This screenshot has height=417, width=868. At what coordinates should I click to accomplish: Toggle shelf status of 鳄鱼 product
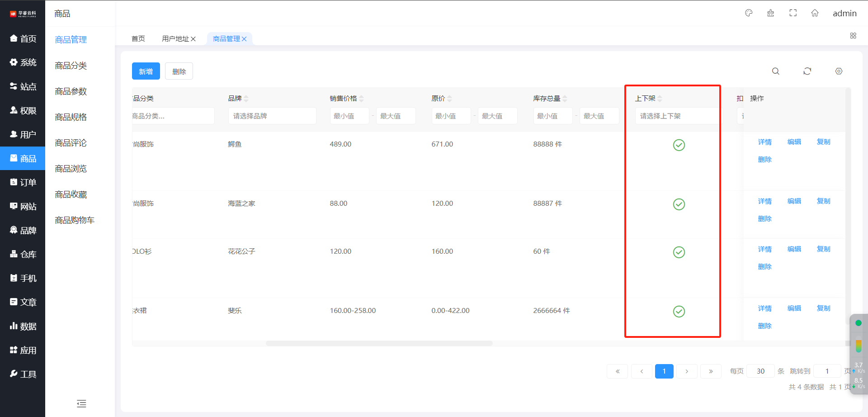pos(679,145)
